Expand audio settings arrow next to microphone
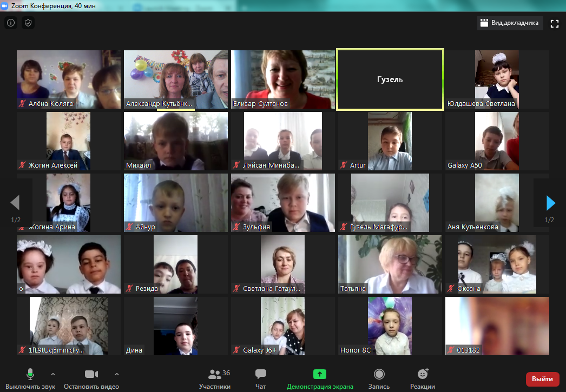Screen dimensions: 566x392 53,374
